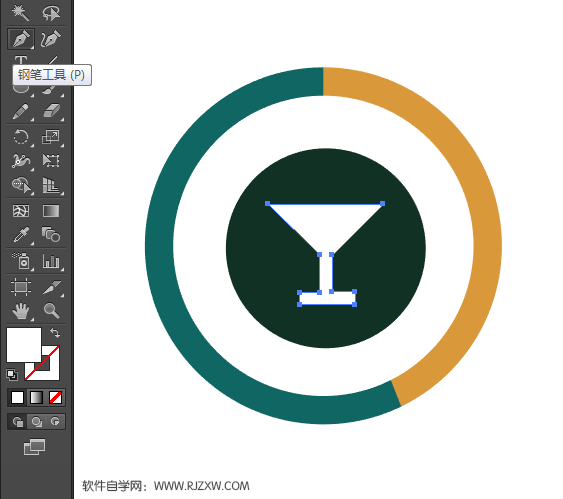This screenshot has width=563, height=499.
Task: Click the white fill color swatch
Action: click(24, 345)
